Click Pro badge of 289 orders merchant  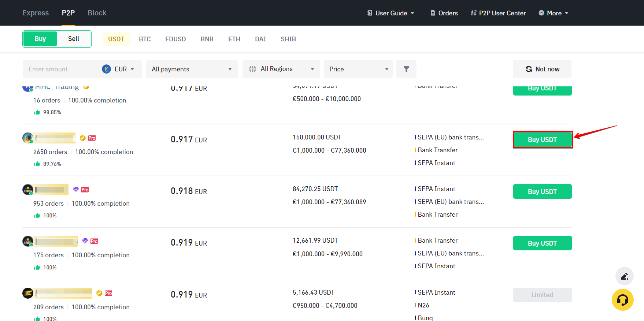coord(108,293)
